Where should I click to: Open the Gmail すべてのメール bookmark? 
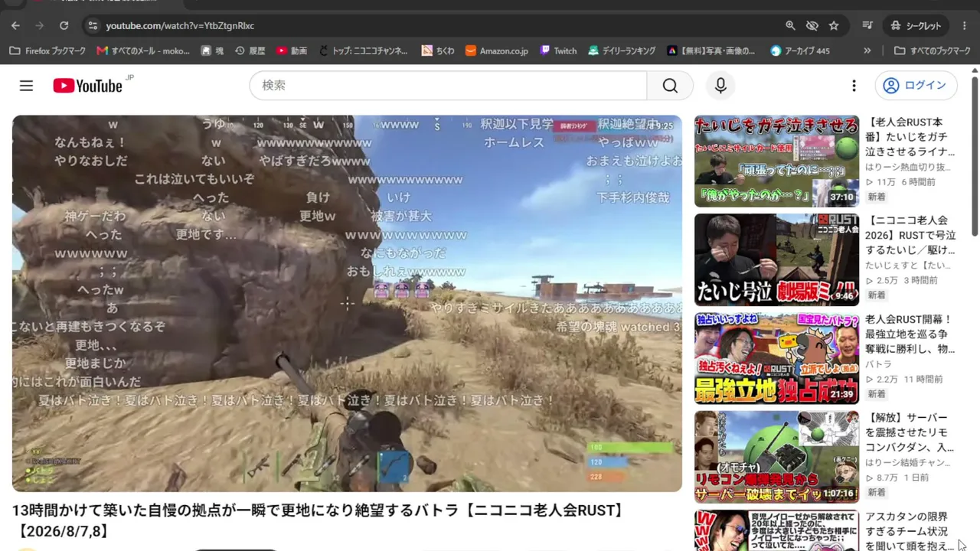point(143,51)
